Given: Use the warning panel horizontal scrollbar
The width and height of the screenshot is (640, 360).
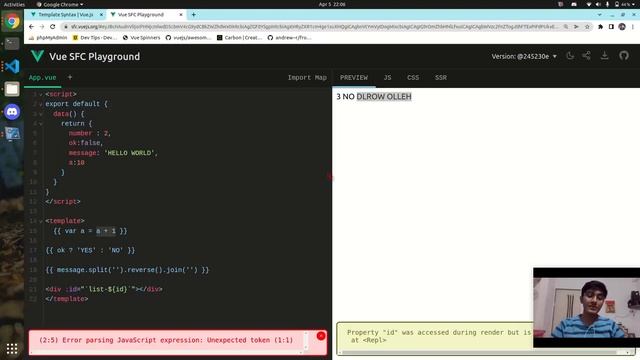Looking at the screenshot, I should [479, 352].
